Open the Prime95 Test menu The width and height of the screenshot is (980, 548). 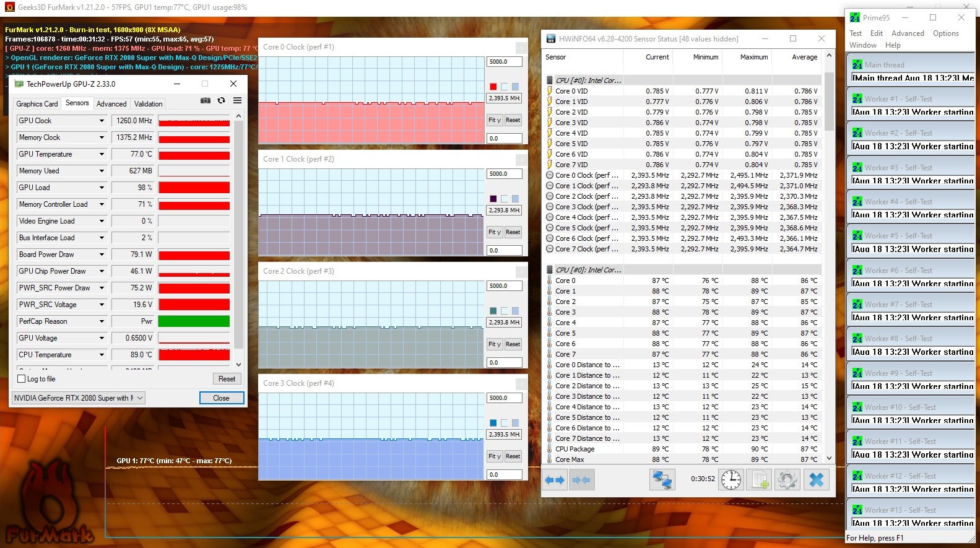click(x=856, y=33)
